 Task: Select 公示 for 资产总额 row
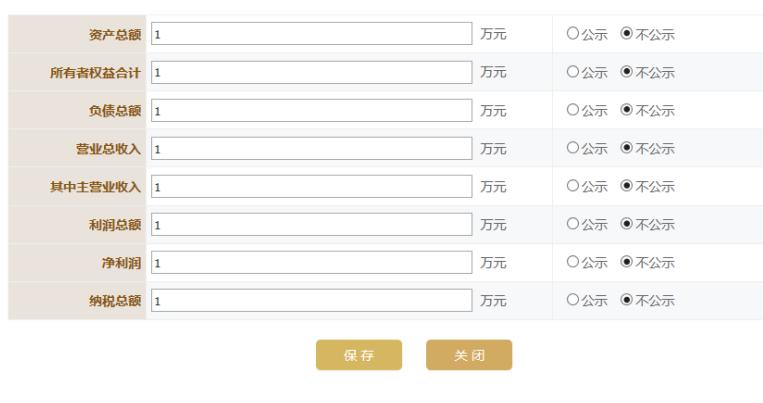pyautogui.click(x=573, y=34)
